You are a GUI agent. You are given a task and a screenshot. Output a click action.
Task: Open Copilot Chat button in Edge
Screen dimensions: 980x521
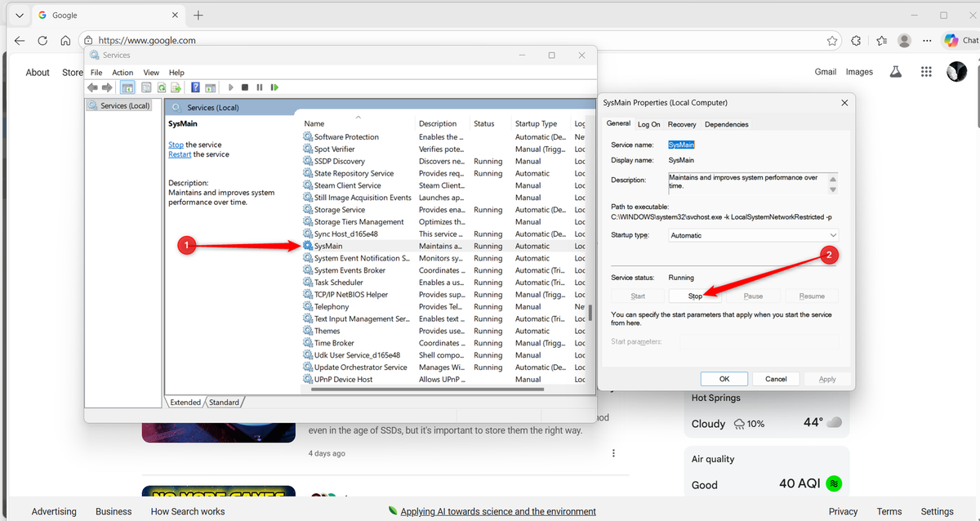tap(961, 40)
